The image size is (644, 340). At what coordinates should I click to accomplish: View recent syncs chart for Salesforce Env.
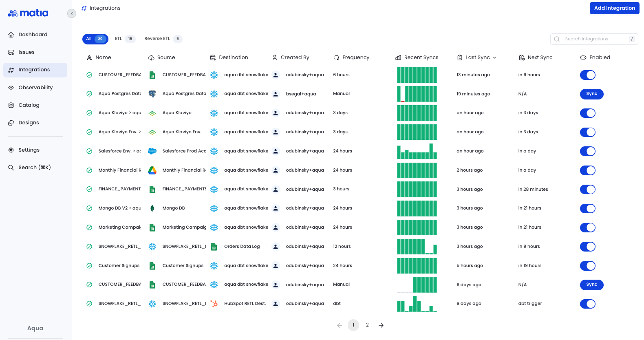pos(417,151)
